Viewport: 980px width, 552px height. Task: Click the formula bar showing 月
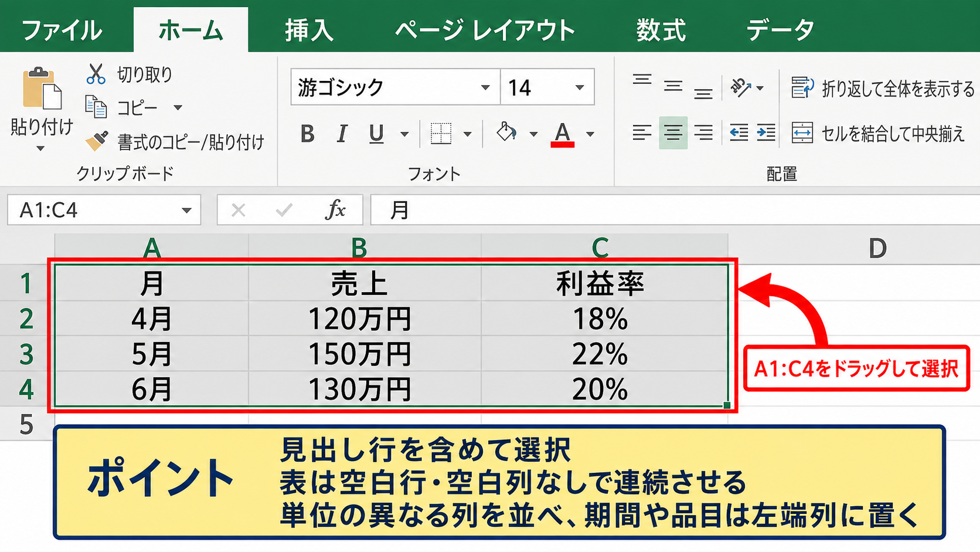[x=675, y=210]
